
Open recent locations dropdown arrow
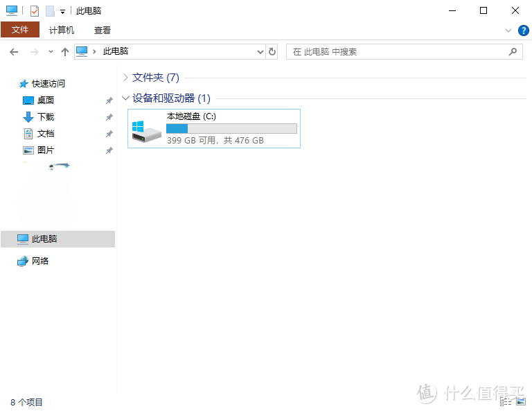51,52
